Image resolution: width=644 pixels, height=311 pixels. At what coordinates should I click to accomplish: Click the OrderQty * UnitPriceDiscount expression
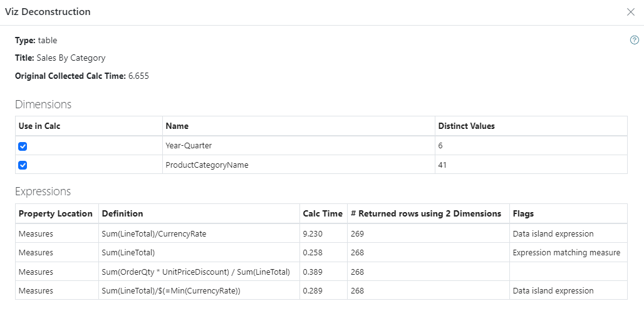click(x=196, y=272)
